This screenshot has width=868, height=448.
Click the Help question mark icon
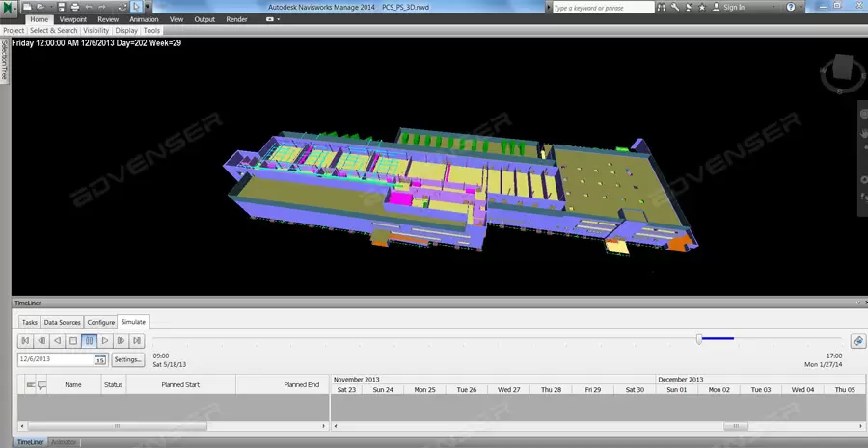[791, 7]
